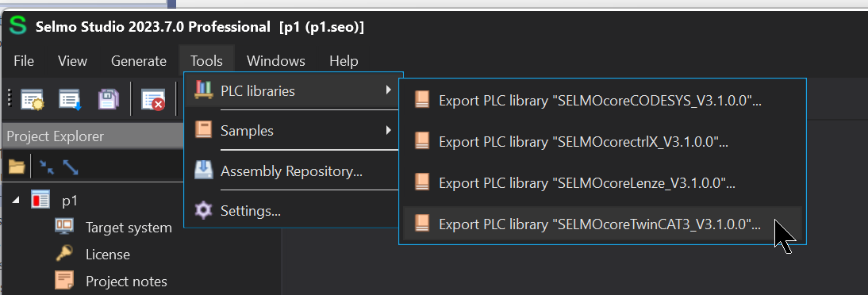868x295 pixels.
Task: Click the New project toolbar icon
Action: click(x=33, y=100)
